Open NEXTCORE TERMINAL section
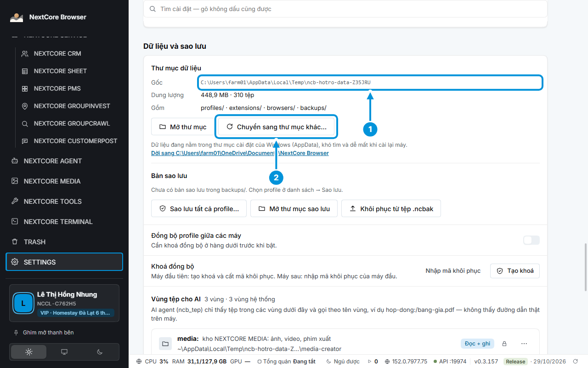This screenshot has width=588, height=368. pyautogui.click(x=64, y=222)
